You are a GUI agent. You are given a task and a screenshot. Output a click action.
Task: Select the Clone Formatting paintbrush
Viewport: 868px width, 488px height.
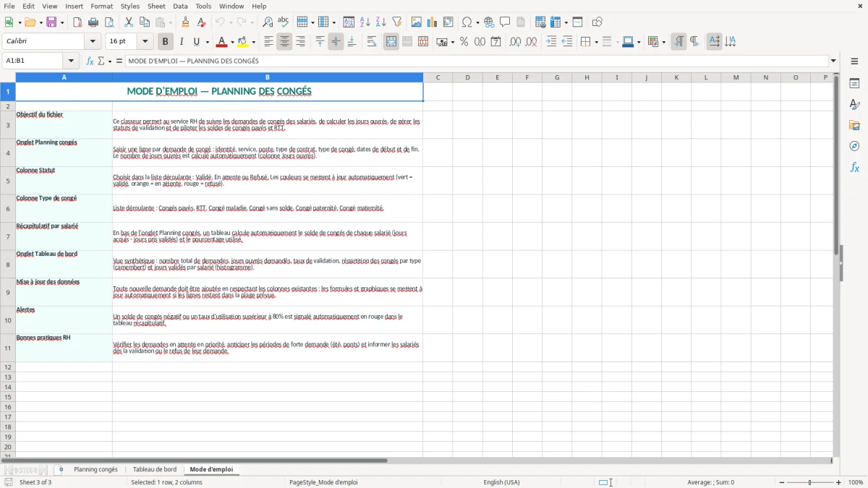(x=185, y=22)
